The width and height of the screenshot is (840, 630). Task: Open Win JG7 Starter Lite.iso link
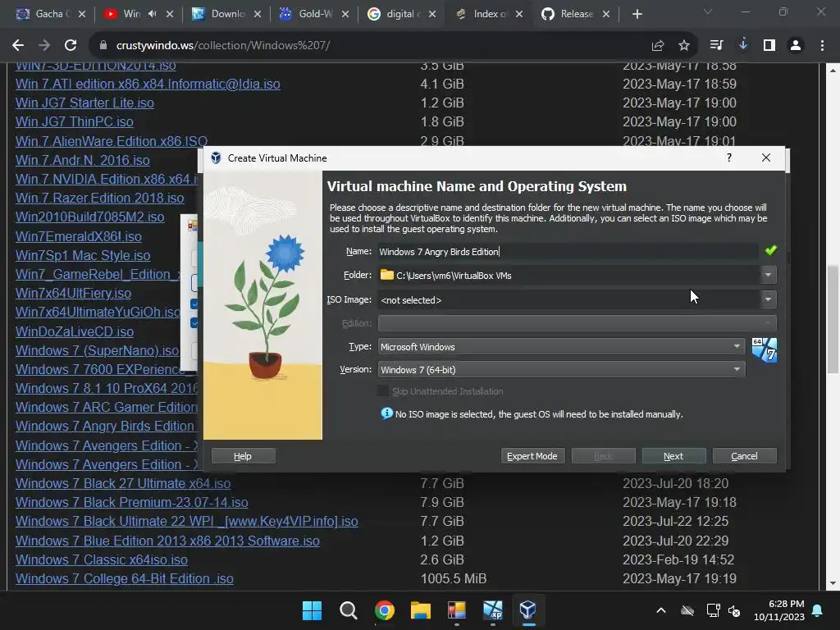tap(84, 103)
